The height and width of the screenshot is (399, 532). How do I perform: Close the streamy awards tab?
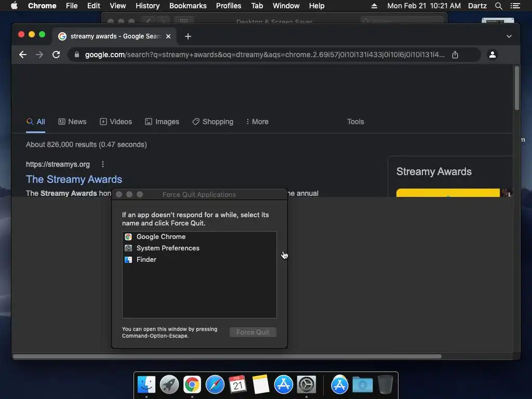click(168, 36)
